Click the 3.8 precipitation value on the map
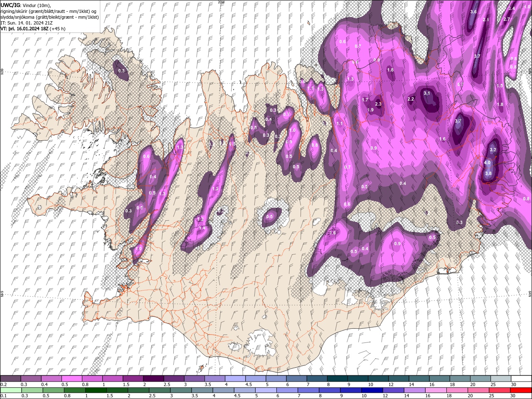Viewport: 532px width, 399px height. click(x=488, y=173)
